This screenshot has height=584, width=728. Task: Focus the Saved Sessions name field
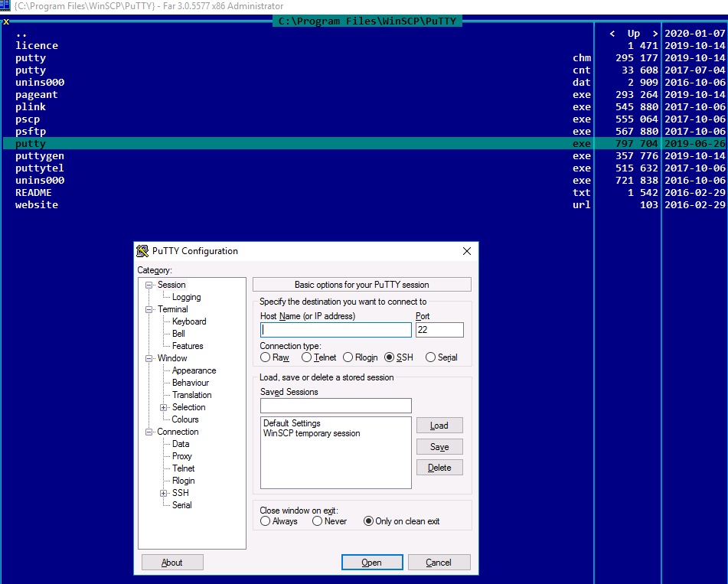point(336,406)
